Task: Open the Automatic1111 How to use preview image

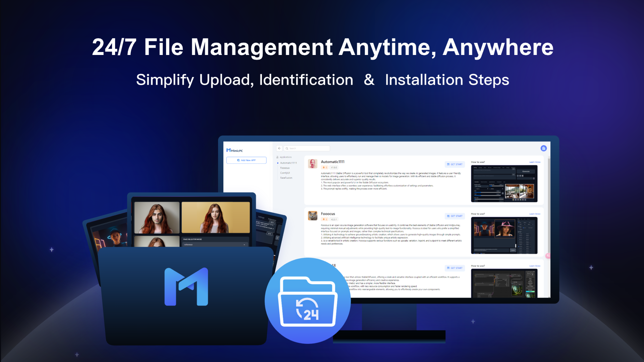Action: (504, 184)
